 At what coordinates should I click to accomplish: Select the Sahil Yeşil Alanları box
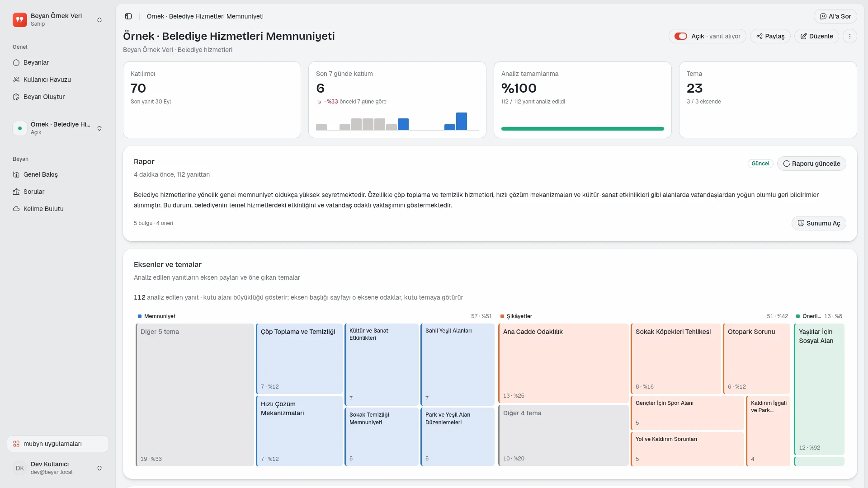coord(458,365)
